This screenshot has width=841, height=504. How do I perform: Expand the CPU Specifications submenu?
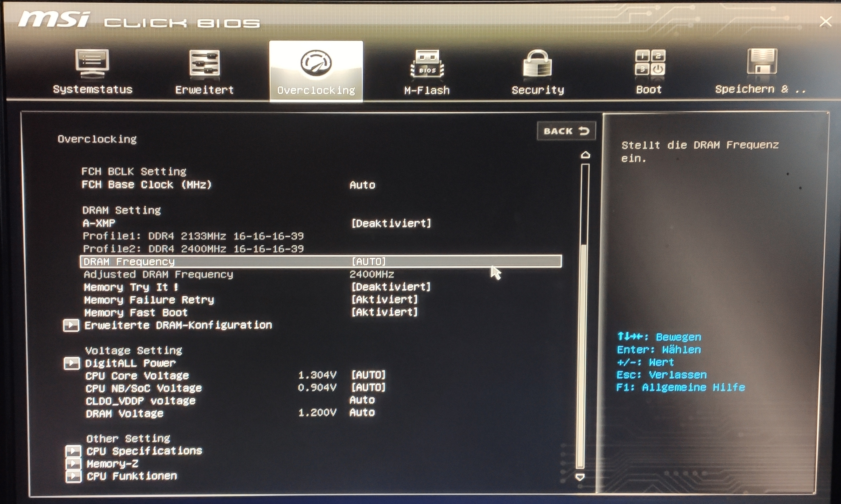73,451
